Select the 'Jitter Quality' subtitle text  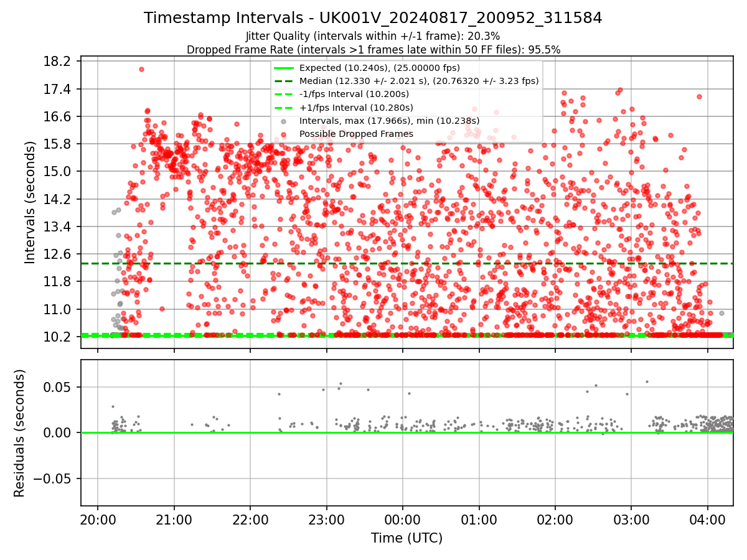click(x=373, y=36)
